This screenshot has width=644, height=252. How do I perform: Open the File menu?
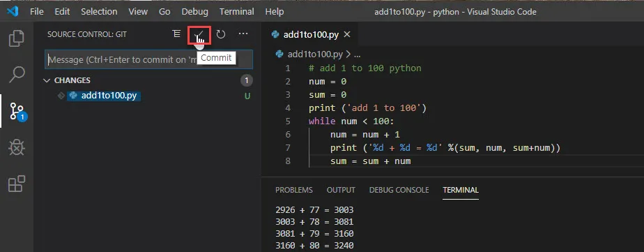click(x=36, y=11)
